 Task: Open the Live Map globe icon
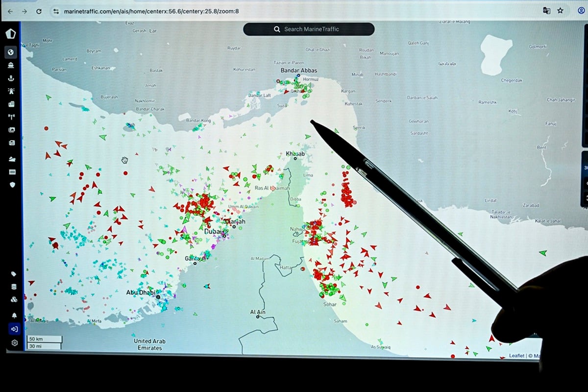pyautogui.click(x=12, y=52)
